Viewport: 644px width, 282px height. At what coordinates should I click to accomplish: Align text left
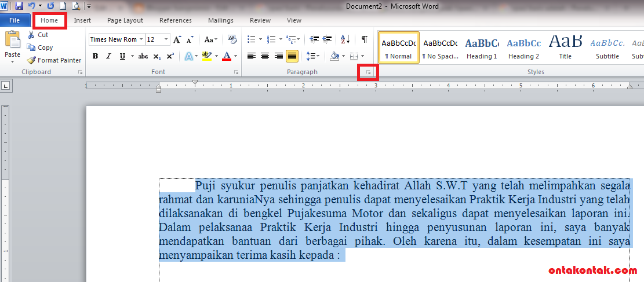coord(252,56)
